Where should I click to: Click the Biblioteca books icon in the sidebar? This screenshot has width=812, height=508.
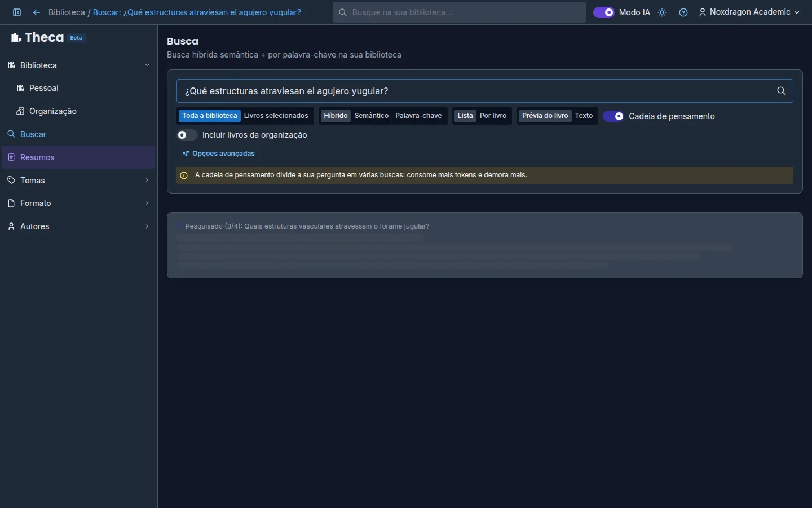coord(11,65)
